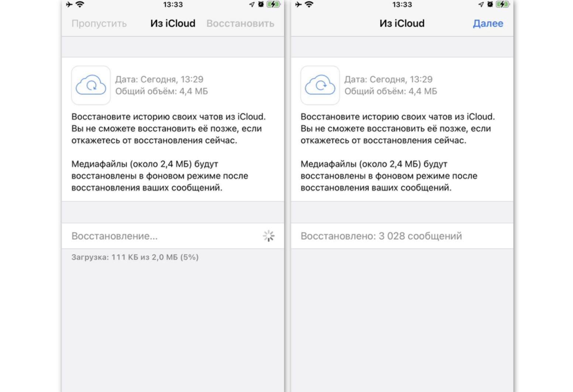Tap the blue Далее button
Image resolution: width=573 pixels, height=392 pixels.
point(488,23)
